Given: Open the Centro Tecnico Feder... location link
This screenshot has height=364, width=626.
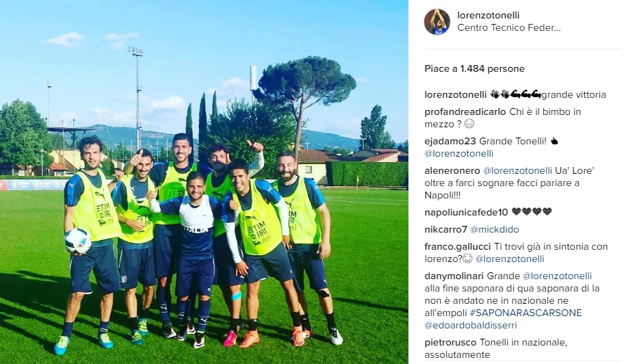Looking at the screenshot, I should [509, 28].
